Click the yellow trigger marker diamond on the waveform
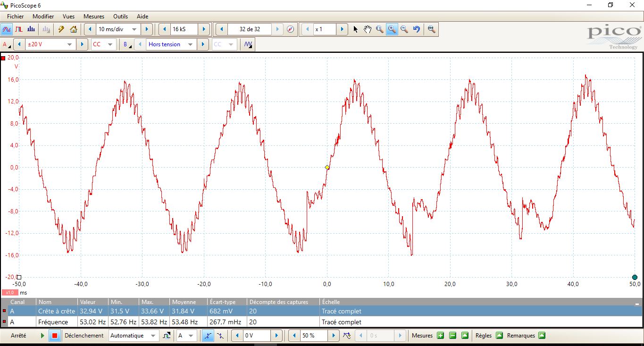The width and height of the screenshot is (644, 346). click(x=327, y=168)
